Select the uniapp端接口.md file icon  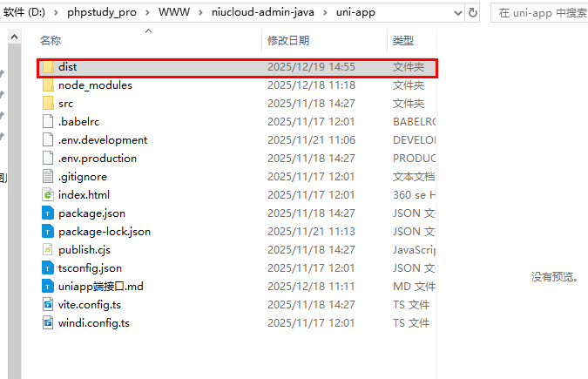48,287
